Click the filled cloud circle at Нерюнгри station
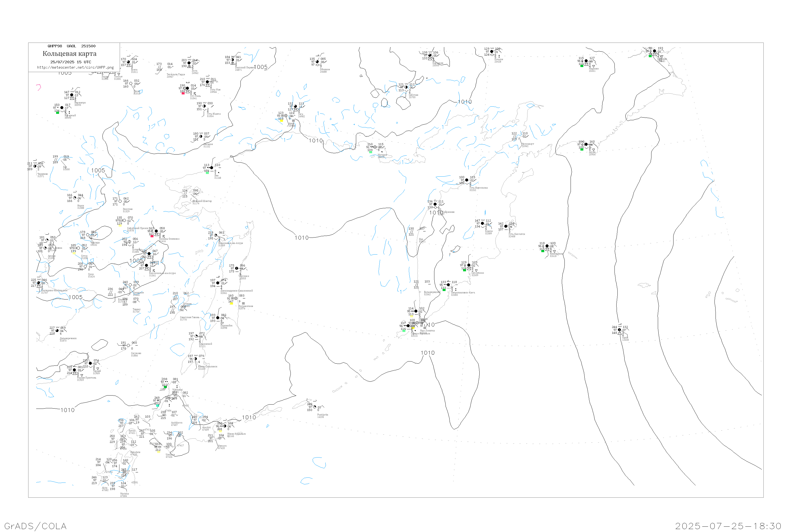This screenshot has width=798, height=532. 72,95
